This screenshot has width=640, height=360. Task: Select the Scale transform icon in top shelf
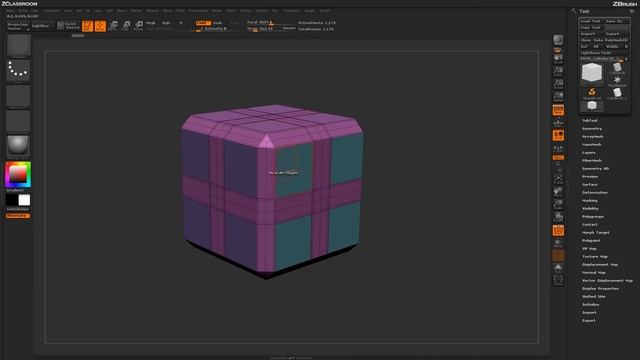[126, 26]
